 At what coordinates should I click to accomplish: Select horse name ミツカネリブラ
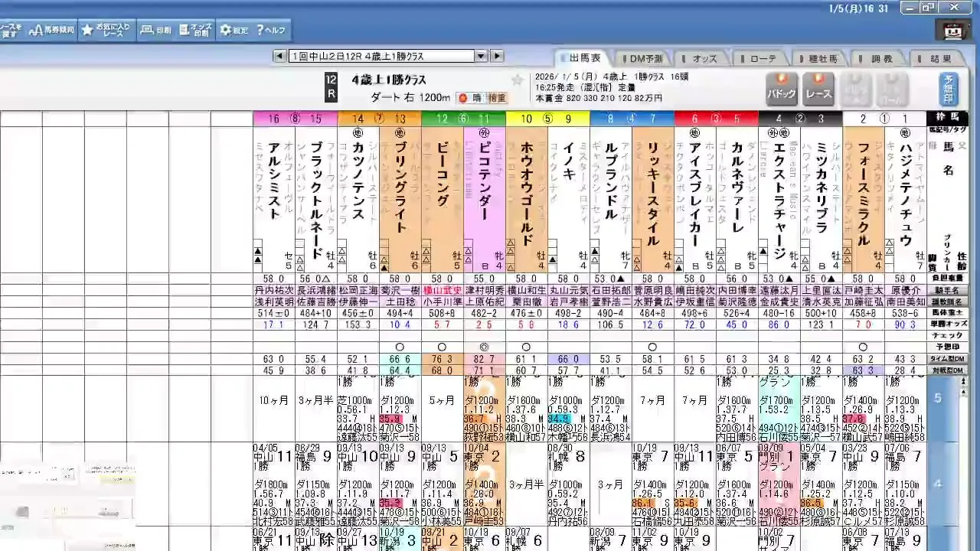coord(821,187)
